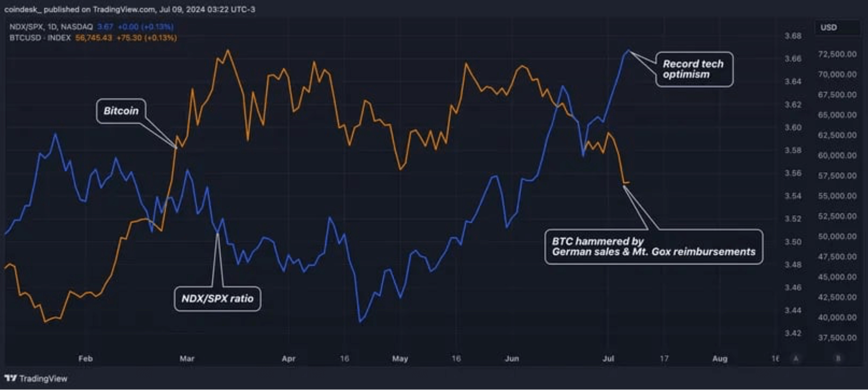Click the Record tech optimism callout
Screen dimensions: 868x390
point(694,69)
